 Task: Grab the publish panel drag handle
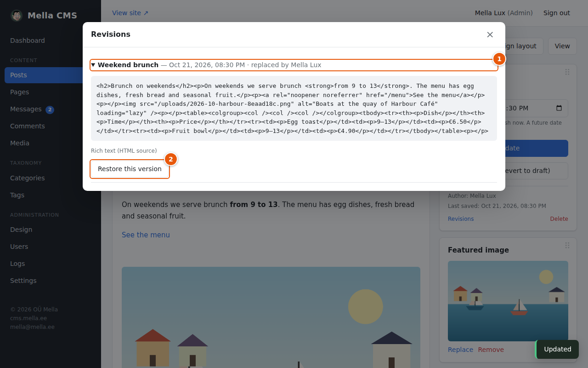pos(567,72)
